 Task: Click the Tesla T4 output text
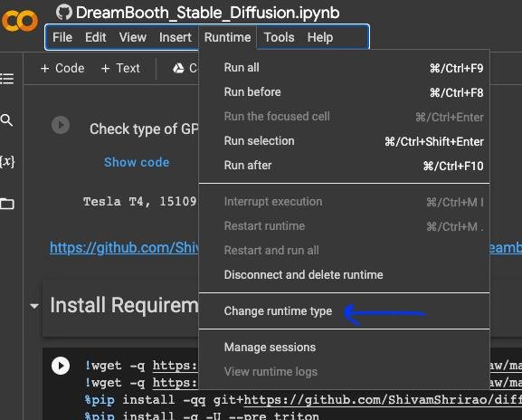coord(140,202)
